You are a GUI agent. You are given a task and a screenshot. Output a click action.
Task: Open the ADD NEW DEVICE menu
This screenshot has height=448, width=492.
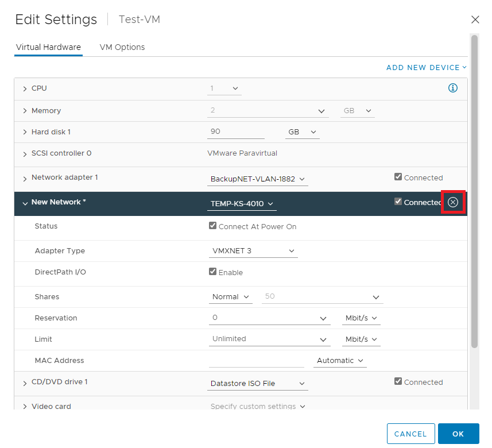point(426,68)
